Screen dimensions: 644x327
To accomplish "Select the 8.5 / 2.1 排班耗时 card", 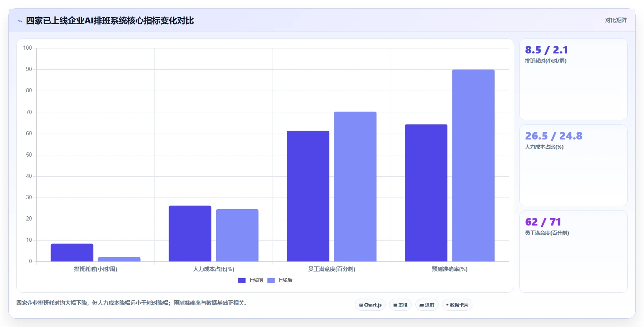I will (x=573, y=79).
